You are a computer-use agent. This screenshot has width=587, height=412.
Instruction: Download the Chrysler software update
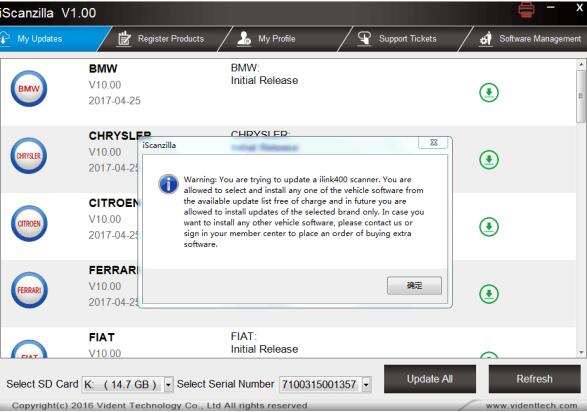pos(489,160)
